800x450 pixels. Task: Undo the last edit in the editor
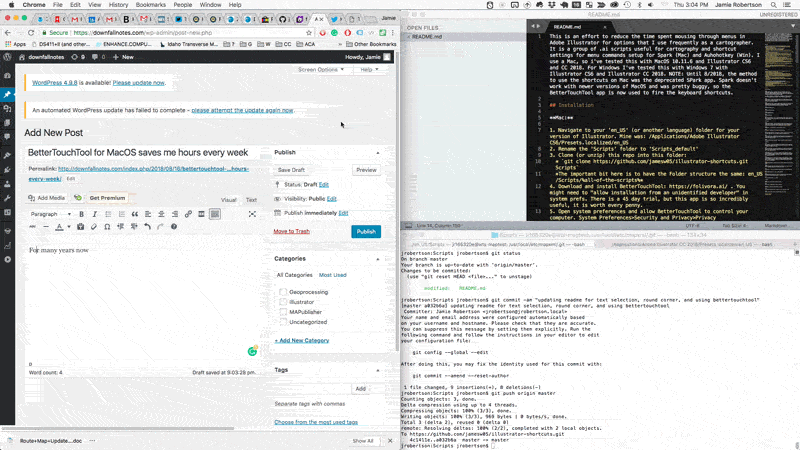coord(147,227)
